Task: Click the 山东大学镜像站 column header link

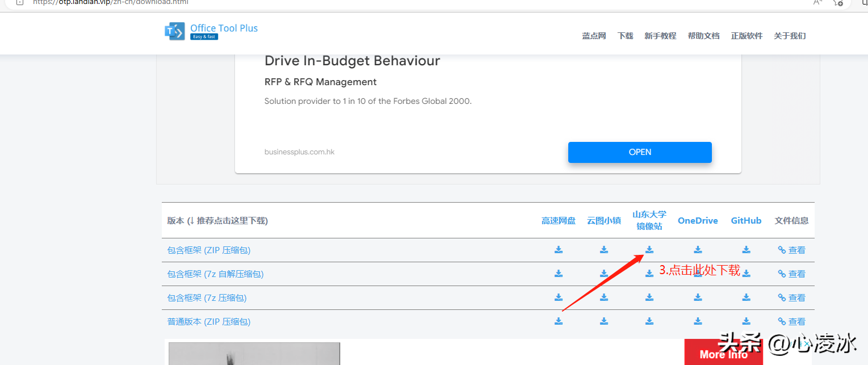Action: pos(649,220)
